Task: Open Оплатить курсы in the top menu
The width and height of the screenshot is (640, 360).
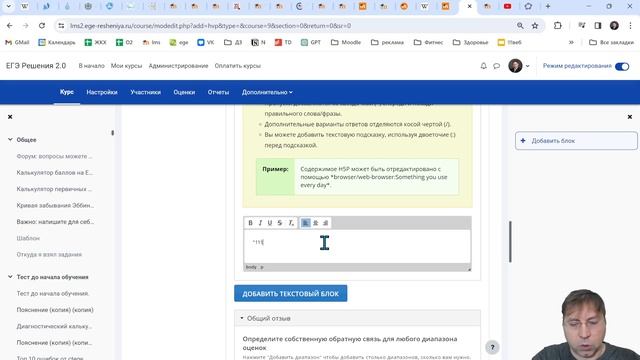Action: 238,66
